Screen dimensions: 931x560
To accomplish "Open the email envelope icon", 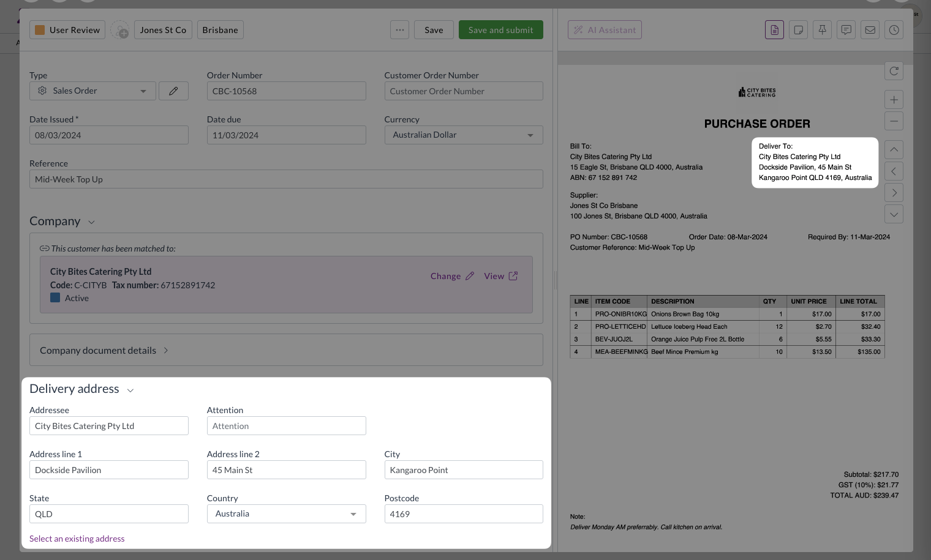I will click(870, 30).
